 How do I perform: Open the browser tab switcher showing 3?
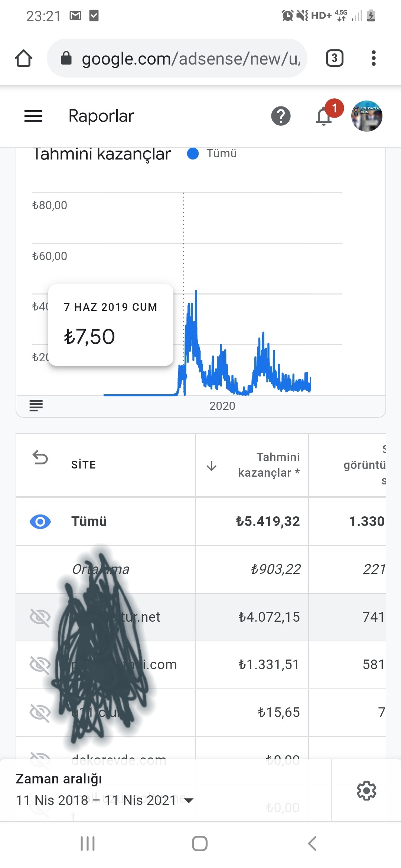click(335, 58)
